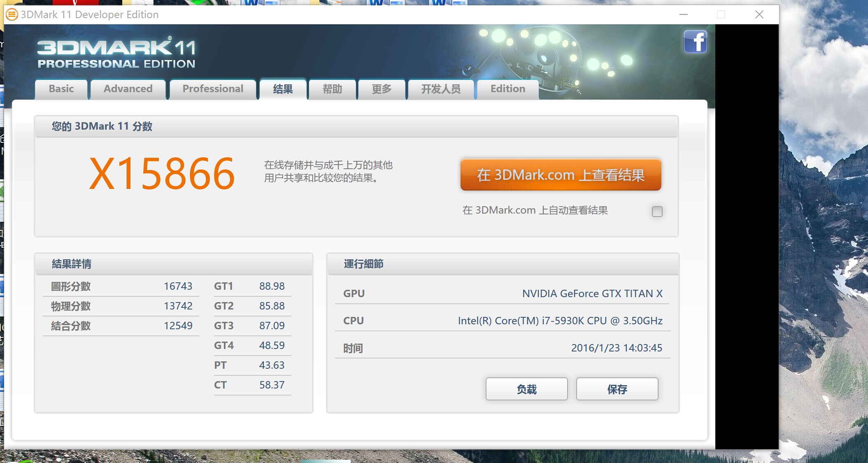Click the X15866 score value
This screenshot has height=463, width=868.
tap(162, 174)
